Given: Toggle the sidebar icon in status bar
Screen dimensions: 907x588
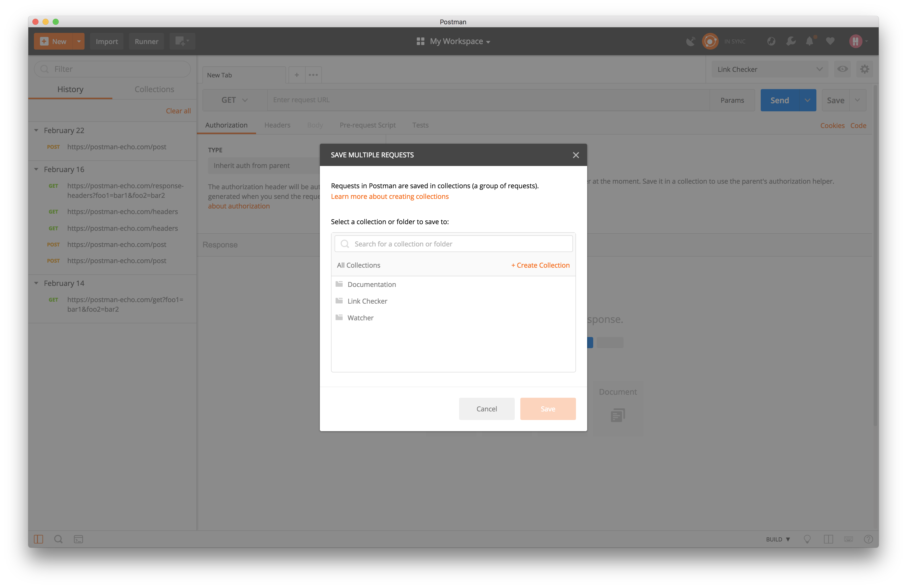Looking at the screenshot, I should click(38, 539).
